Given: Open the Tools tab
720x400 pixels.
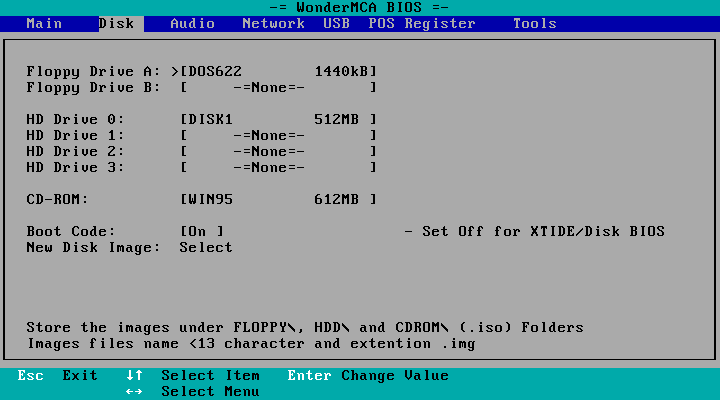Looking at the screenshot, I should click(x=534, y=23).
